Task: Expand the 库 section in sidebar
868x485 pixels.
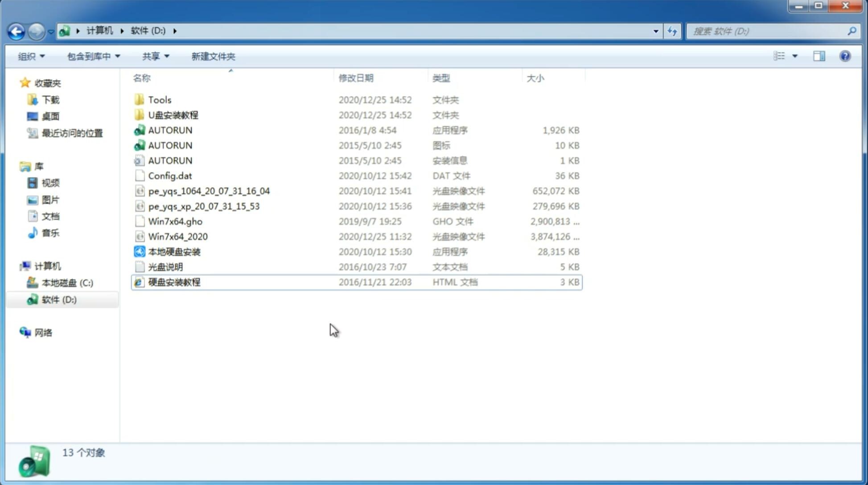Action: pos(16,166)
